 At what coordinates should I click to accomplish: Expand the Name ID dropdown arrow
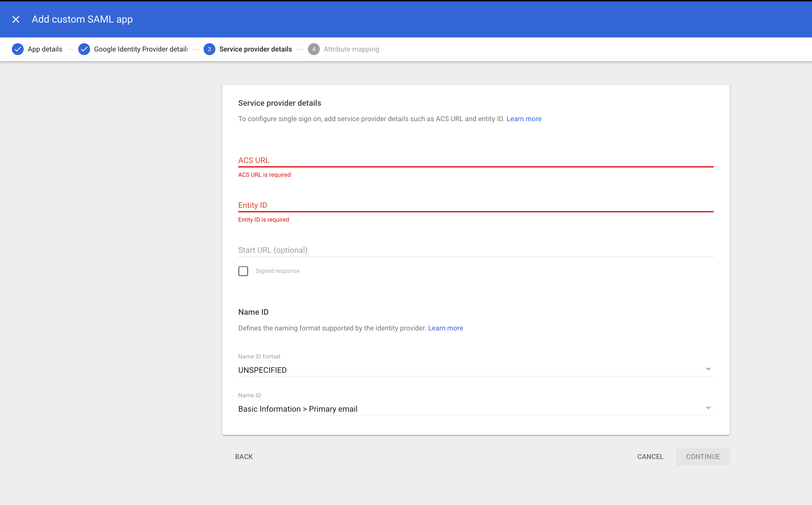click(708, 408)
